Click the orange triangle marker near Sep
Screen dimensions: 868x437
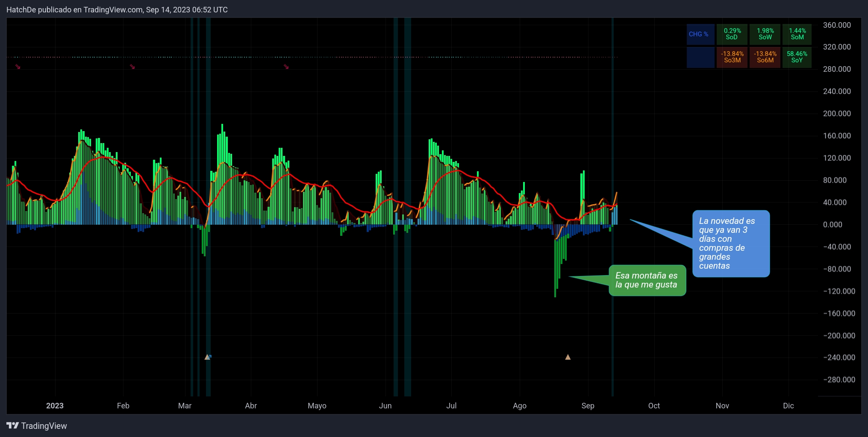(568, 357)
